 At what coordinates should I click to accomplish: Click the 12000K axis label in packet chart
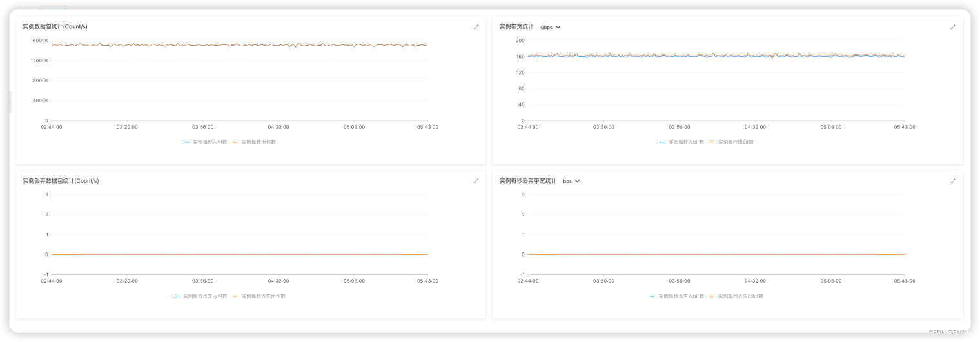click(x=38, y=60)
